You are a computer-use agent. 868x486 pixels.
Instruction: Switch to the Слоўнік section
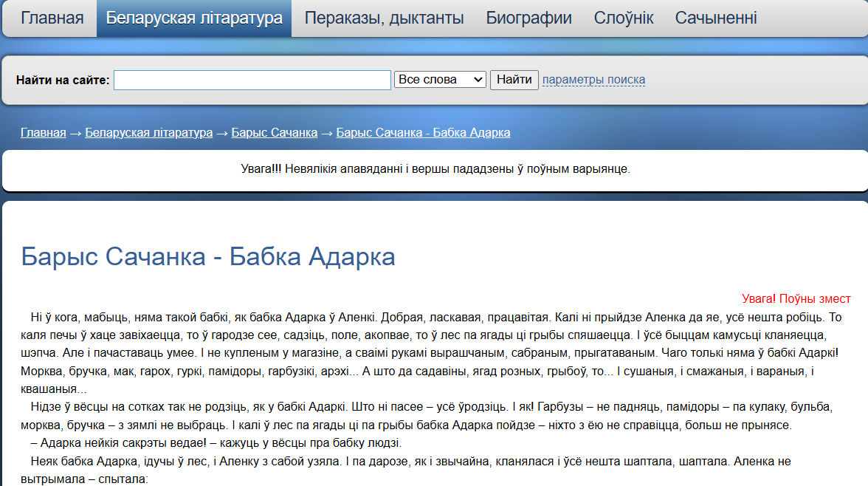tap(623, 18)
